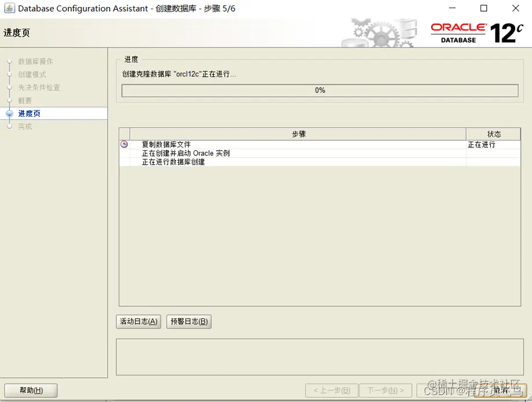Click the 步骤 column header
Viewport: 532px width, 402px height.
tap(298, 134)
